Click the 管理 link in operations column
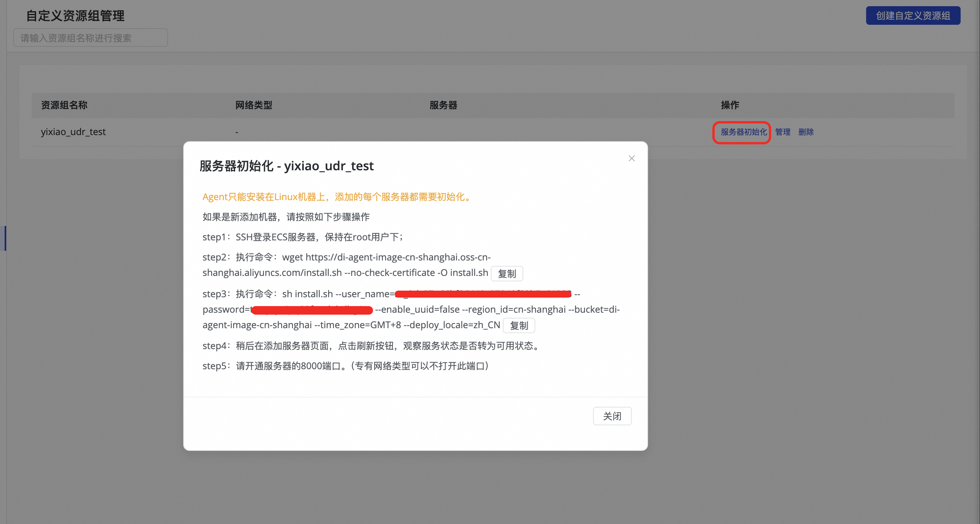 [782, 132]
